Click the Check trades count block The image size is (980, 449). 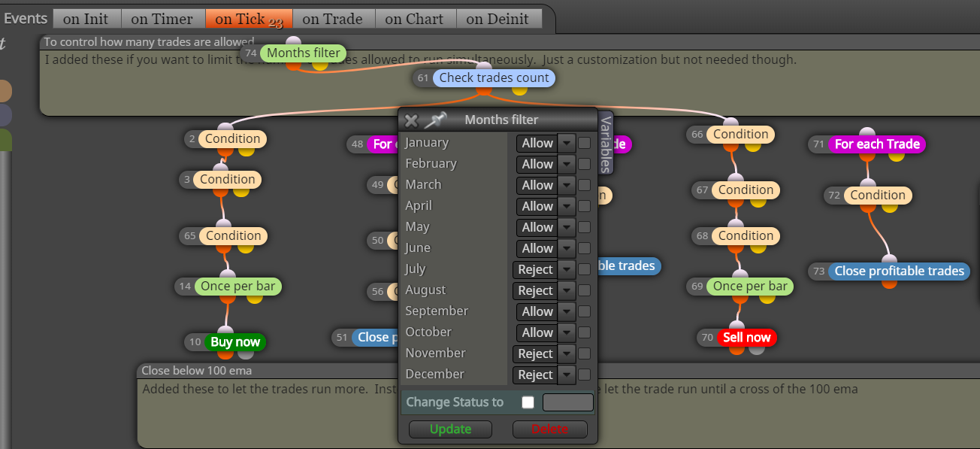pos(494,77)
